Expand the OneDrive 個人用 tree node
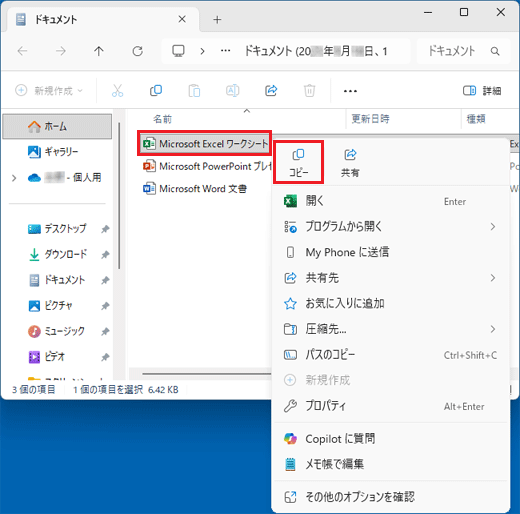The image size is (520, 514). tap(14, 178)
